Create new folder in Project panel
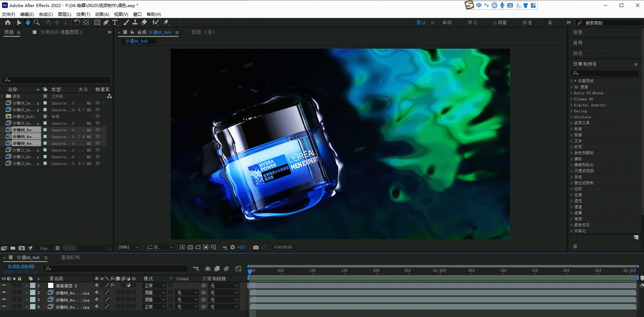Image resolution: width=644 pixels, height=317 pixels. pos(13,248)
